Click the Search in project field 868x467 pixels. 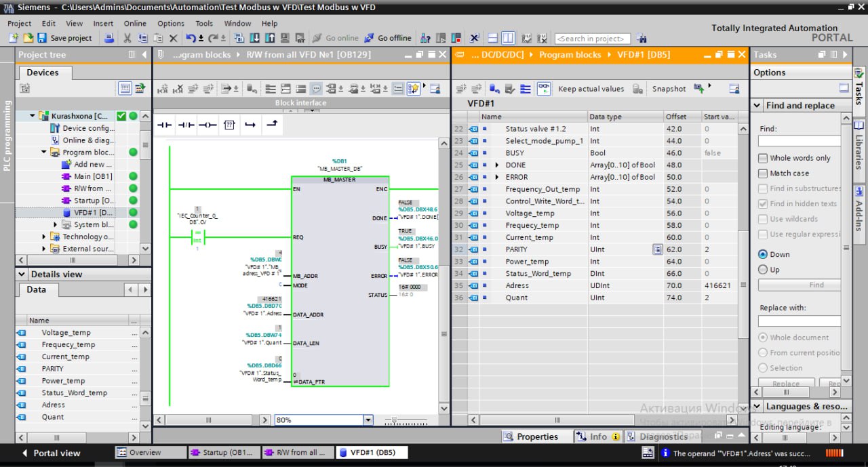tap(593, 39)
